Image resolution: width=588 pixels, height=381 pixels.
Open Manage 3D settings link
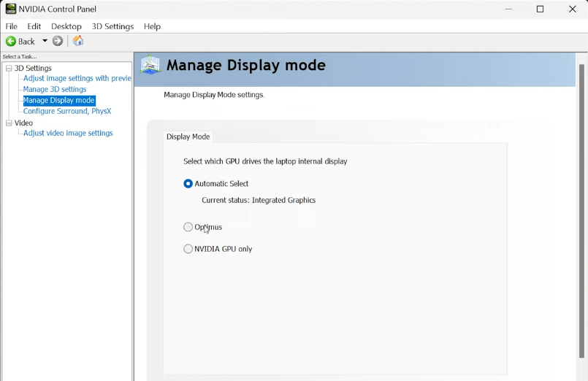55,89
